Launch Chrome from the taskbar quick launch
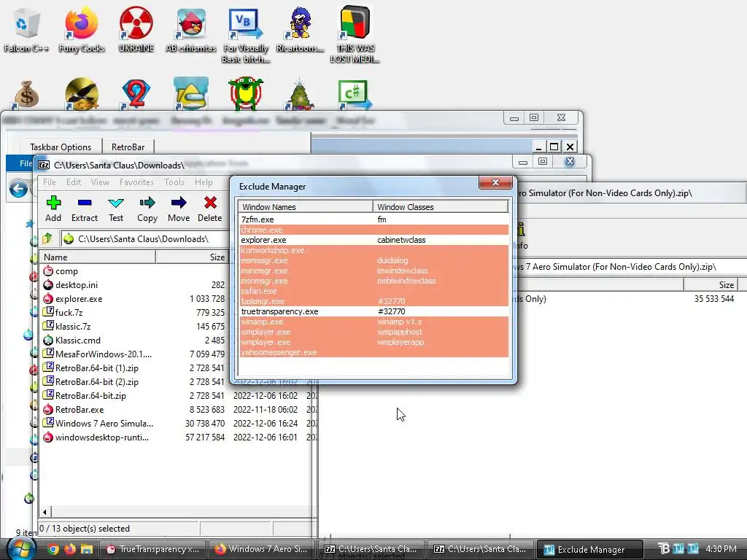 (53, 549)
